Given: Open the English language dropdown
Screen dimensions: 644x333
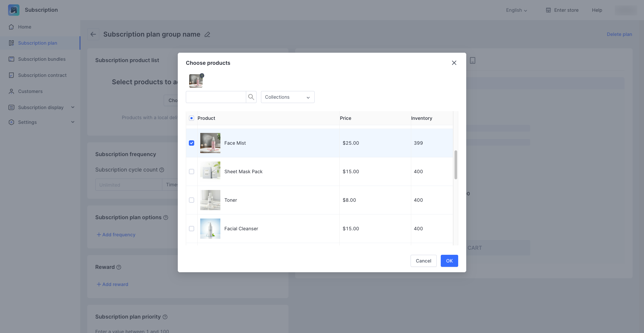Looking at the screenshot, I should tap(517, 10).
